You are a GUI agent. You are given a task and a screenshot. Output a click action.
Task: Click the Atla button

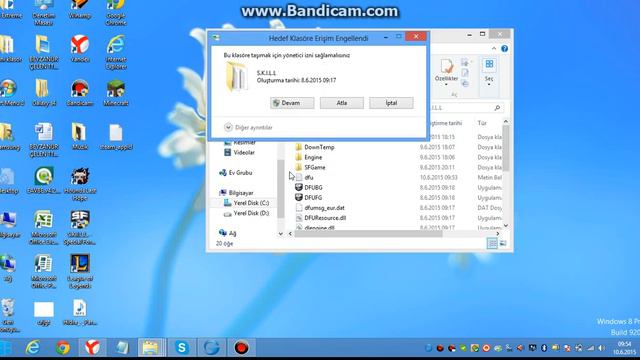342,103
